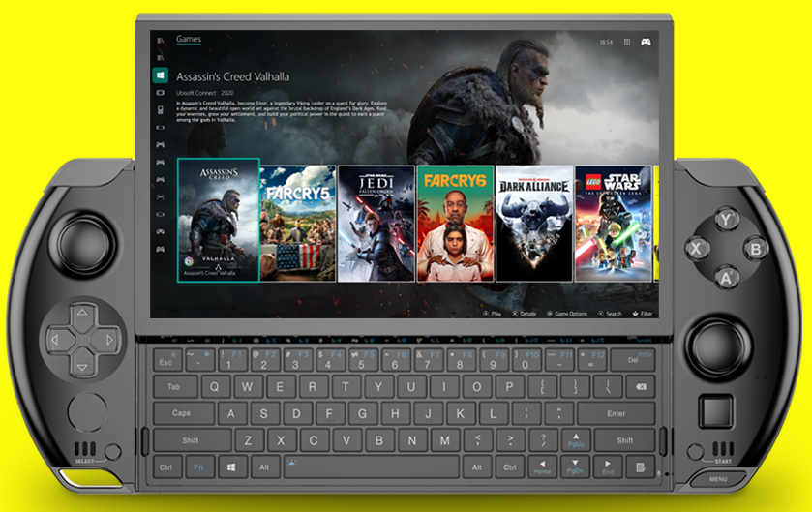Select the Jedi Fallen Order cover
Screen dimensions: 812x512
click(376, 224)
